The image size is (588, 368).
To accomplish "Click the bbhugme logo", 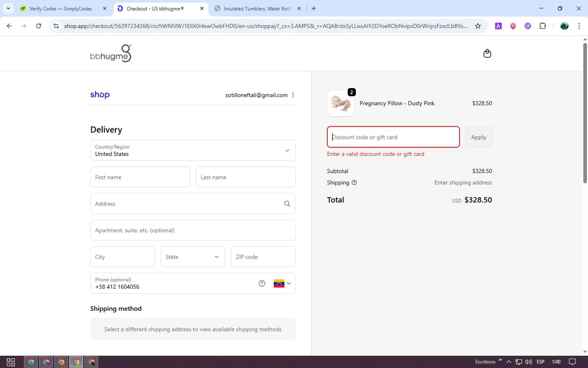I will point(111,53).
